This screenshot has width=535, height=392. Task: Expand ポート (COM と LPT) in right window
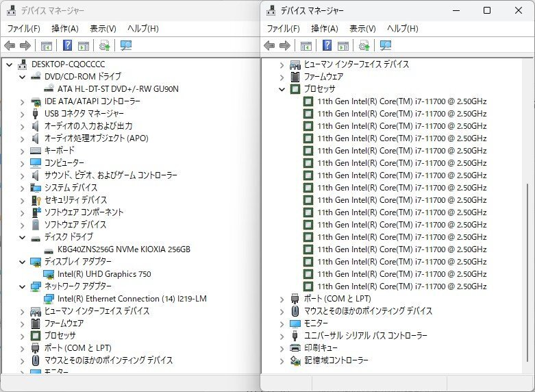point(282,299)
